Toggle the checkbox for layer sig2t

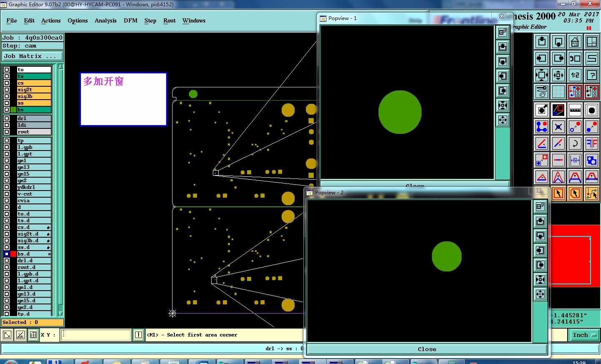(7, 90)
